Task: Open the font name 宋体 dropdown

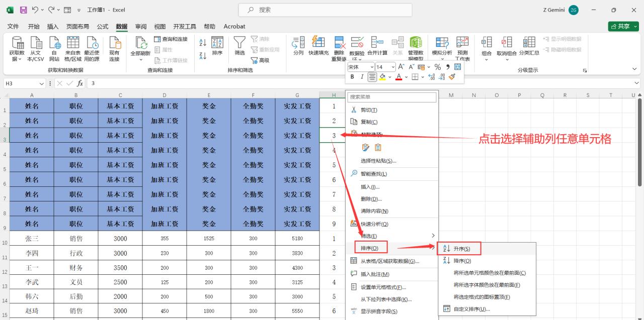Action: (x=371, y=67)
